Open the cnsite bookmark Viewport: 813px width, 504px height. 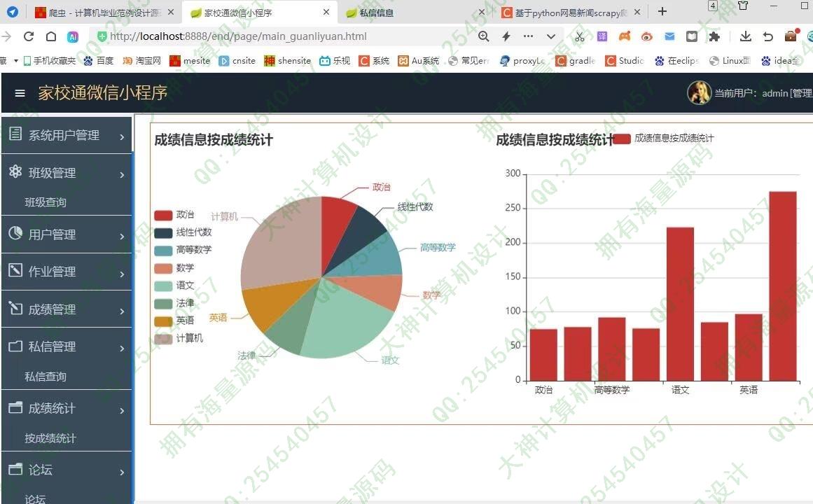[237, 61]
